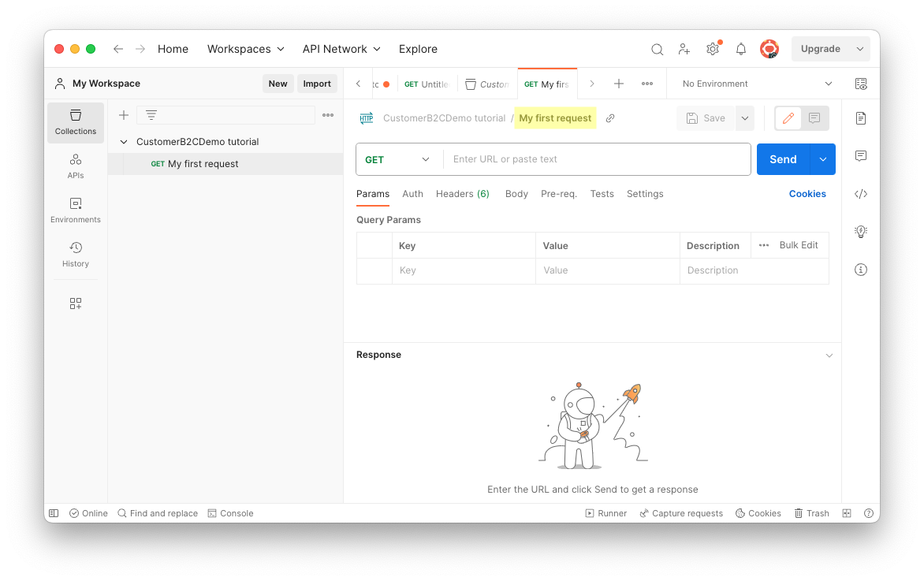Screen dimensions: 924x581
Task: Switch to the Pre-req. tab
Action: point(559,194)
